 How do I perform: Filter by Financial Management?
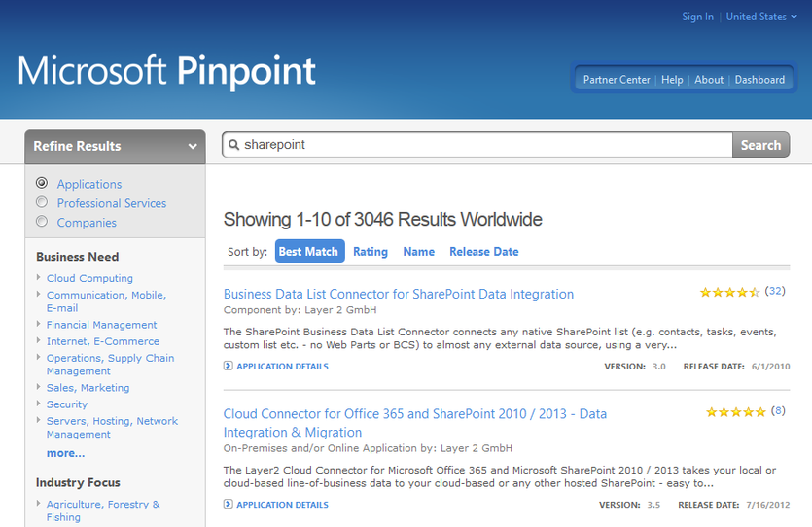(101, 325)
